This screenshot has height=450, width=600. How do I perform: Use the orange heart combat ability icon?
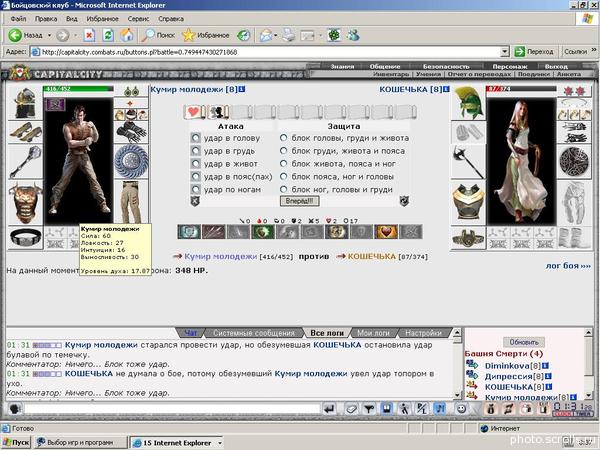(386, 232)
